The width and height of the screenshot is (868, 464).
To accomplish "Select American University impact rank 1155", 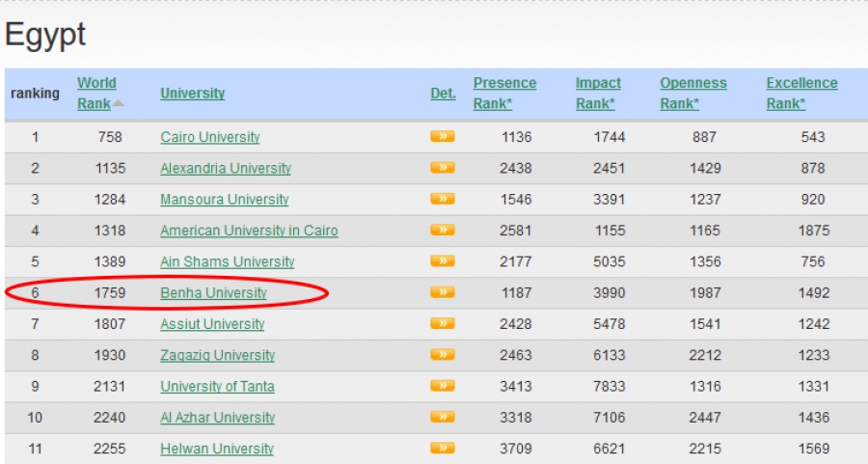I will (x=610, y=231).
